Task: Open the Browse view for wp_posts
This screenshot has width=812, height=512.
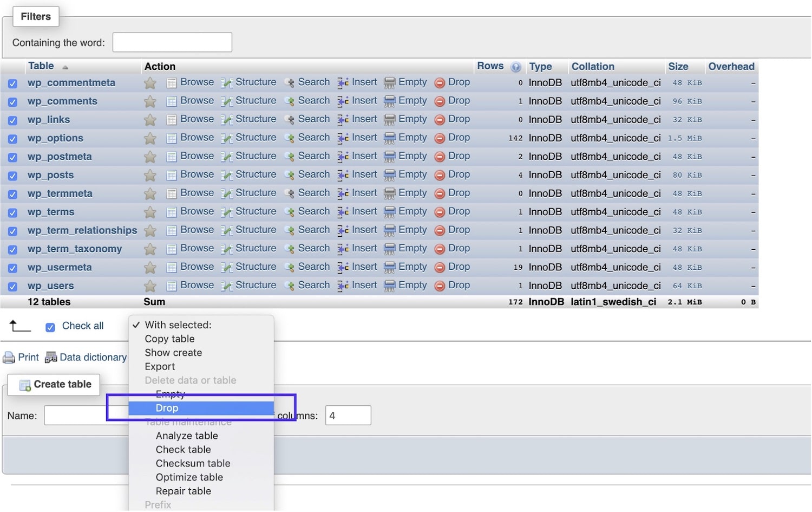Action: [197, 174]
